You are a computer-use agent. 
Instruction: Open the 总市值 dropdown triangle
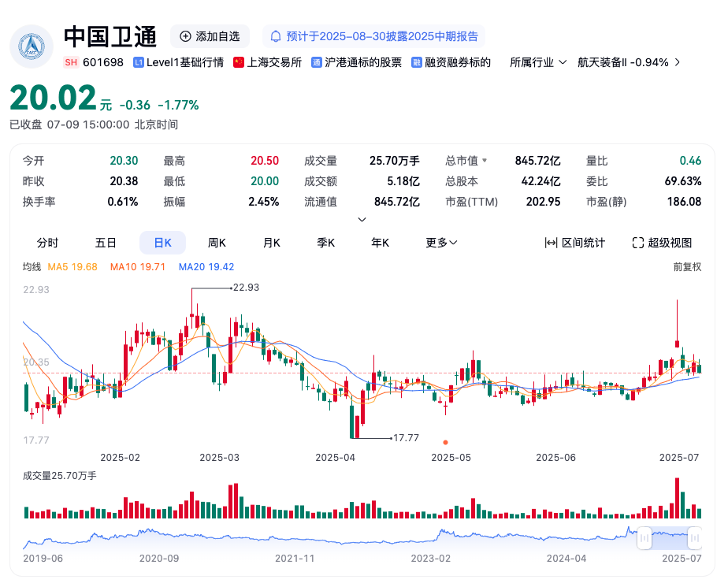point(485,160)
